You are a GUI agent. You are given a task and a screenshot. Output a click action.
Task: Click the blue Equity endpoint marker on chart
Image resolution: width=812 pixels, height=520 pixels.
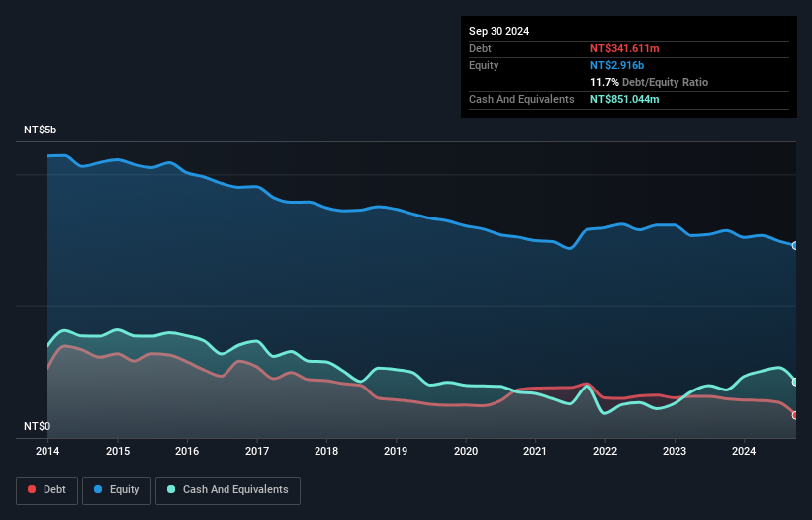pyautogui.click(x=795, y=246)
